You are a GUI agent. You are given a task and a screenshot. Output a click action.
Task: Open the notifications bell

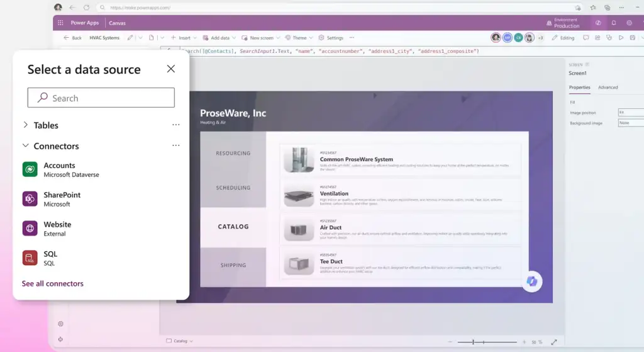click(x=614, y=23)
